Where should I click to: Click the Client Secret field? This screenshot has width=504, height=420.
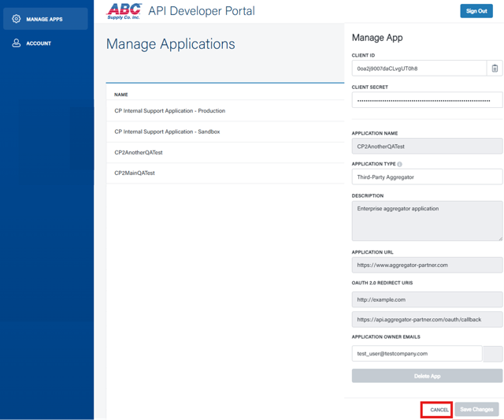pyautogui.click(x=426, y=100)
